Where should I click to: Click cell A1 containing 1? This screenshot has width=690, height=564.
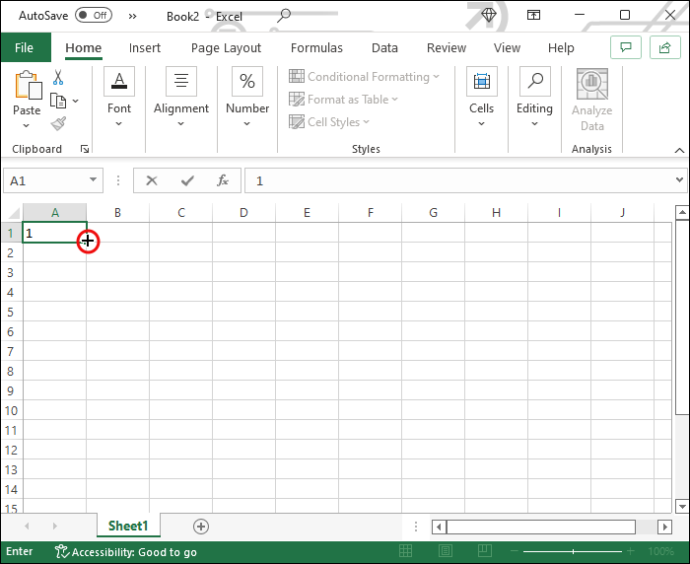tap(55, 233)
